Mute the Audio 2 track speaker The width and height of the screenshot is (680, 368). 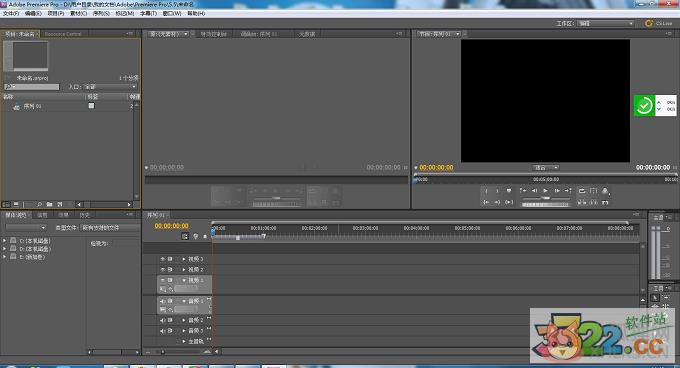[163, 320]
